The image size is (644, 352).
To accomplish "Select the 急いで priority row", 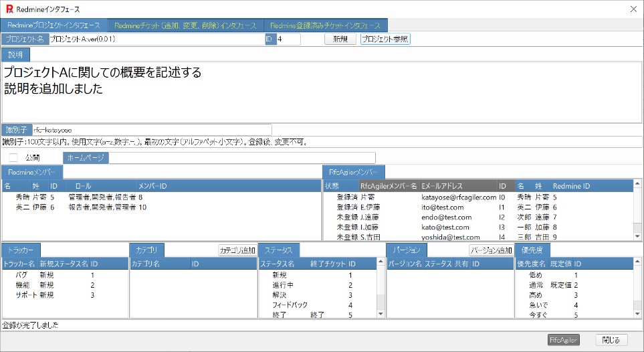I will pos(574,304).
